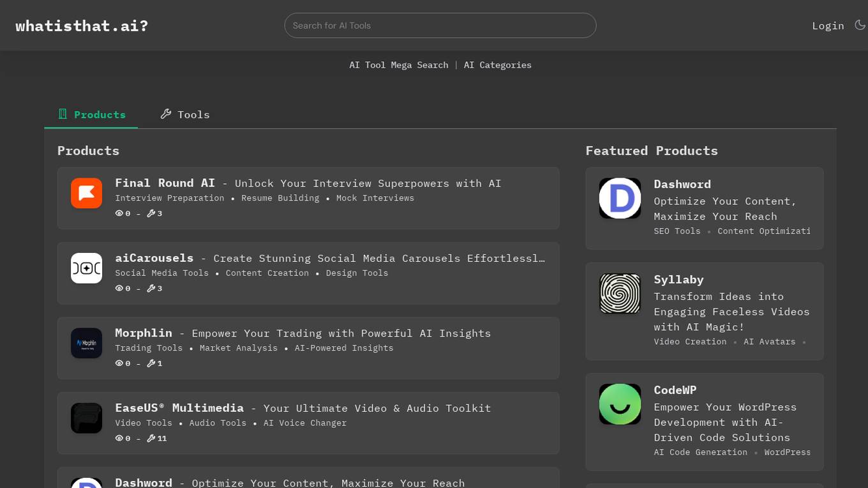Click the tools wrench icon under EaseUS Multimedia
Viewport: 868px width, 488px height.
click(151, 438)
